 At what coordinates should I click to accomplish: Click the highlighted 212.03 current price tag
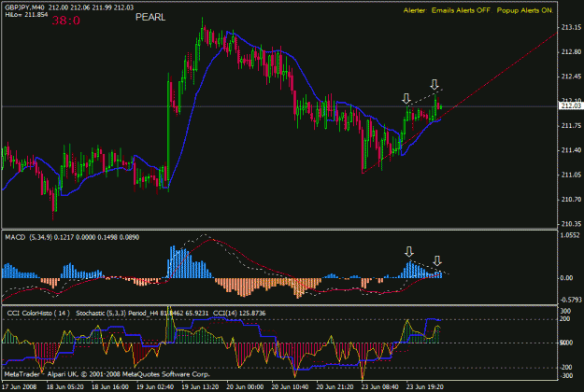pos(571,106)
